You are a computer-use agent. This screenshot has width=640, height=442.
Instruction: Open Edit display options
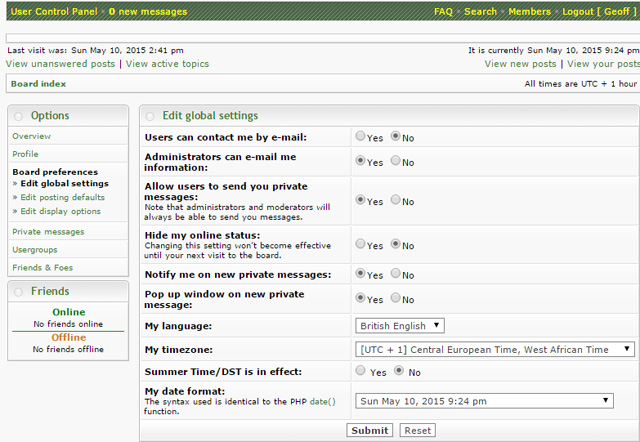[61, 211]
